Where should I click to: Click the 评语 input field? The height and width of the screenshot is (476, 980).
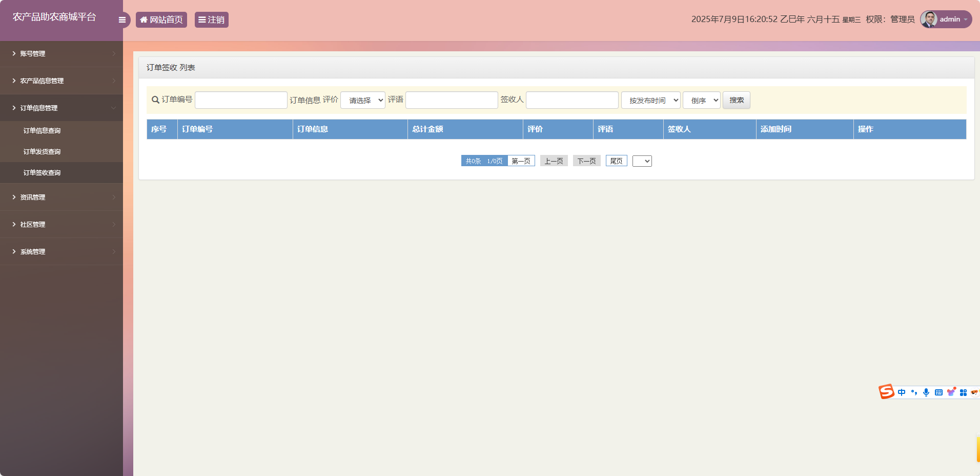click(x=451, y=100)
